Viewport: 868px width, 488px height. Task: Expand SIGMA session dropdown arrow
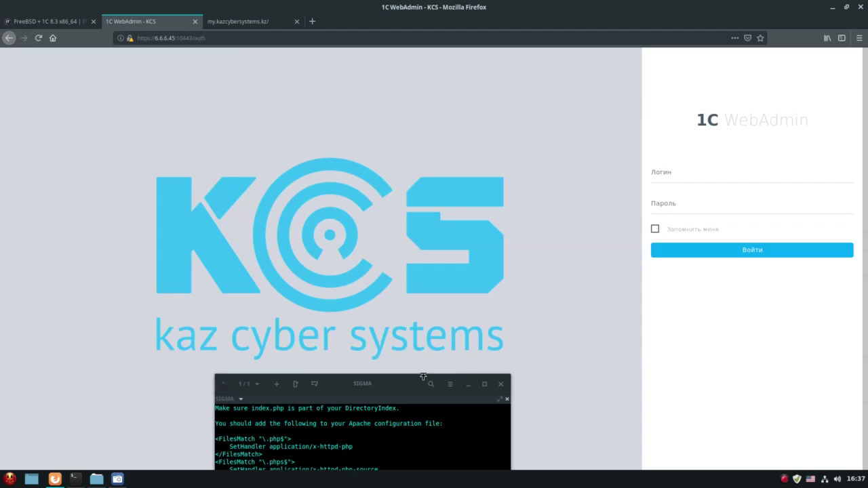tap(241, 399)
